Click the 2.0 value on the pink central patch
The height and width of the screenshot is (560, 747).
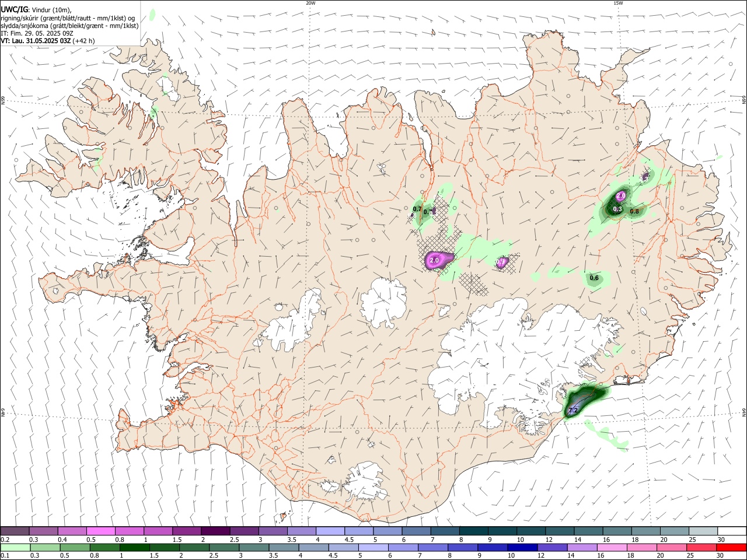point(434,260)
